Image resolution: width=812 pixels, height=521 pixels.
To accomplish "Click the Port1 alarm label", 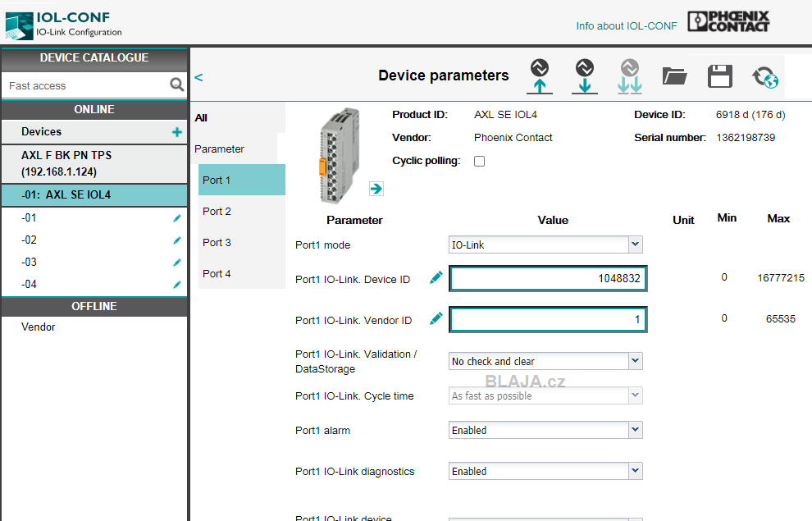I will coord(322,431).
